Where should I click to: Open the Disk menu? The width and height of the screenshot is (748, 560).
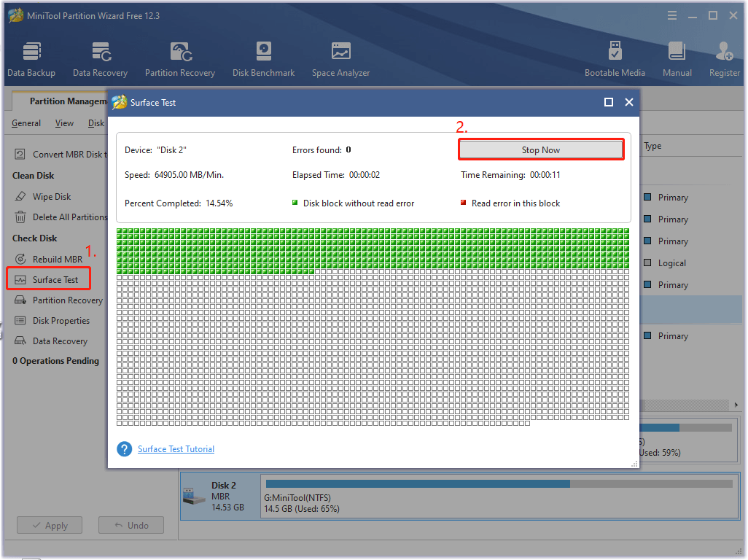pos(96,123)
